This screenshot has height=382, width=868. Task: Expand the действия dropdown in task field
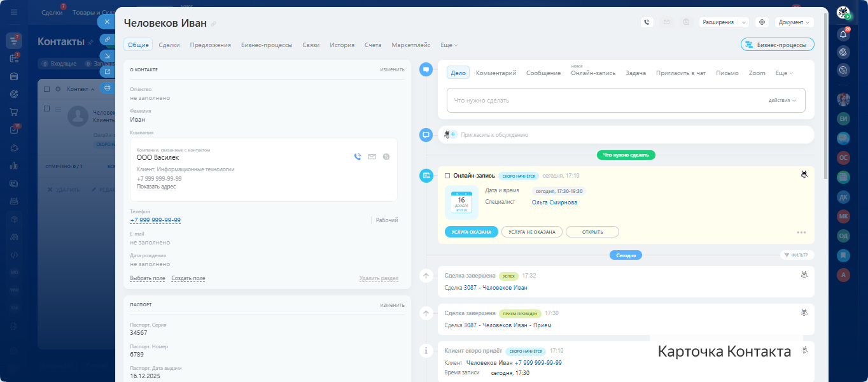point(782,101)
